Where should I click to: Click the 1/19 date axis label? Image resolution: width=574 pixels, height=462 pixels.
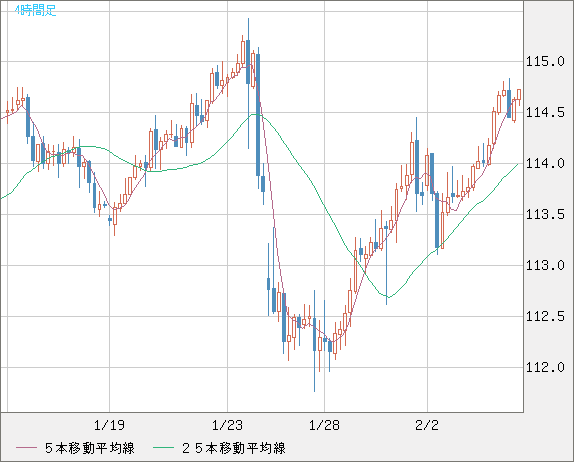109,425
